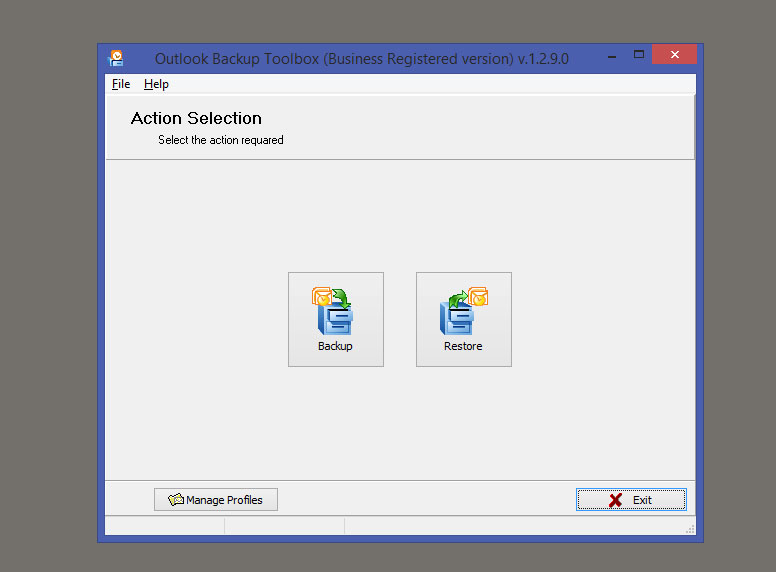The image size is (776, 572).
Task: Open the File menu
Action: (x=121, y=84)
